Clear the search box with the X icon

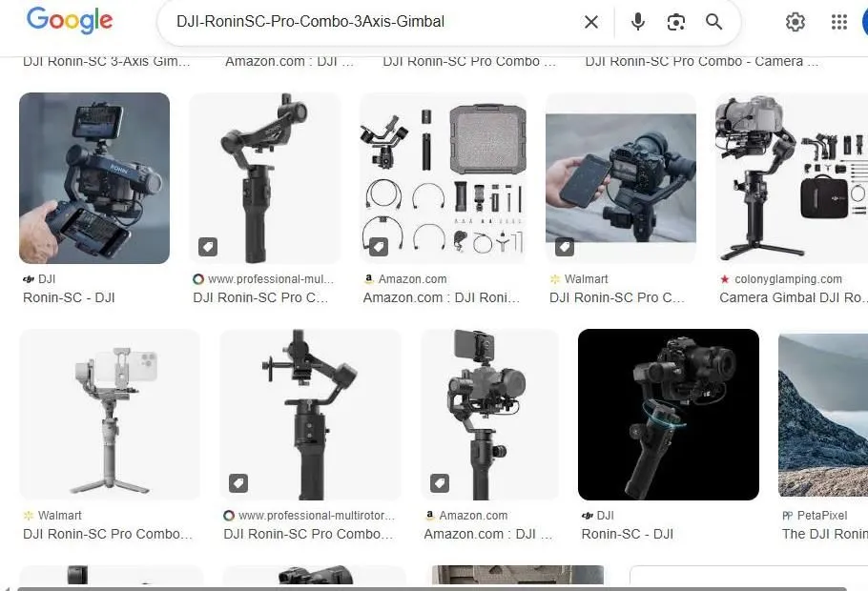[x=591, y=22]
